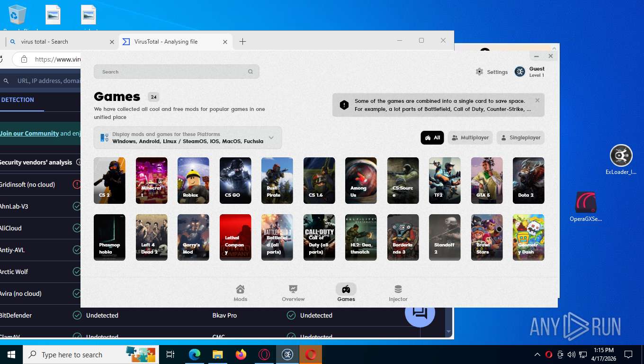The height and width of the screenshot is (364, 644).
Task: Select the VirusTotal Analysing file tab
Action: (175, 42)
